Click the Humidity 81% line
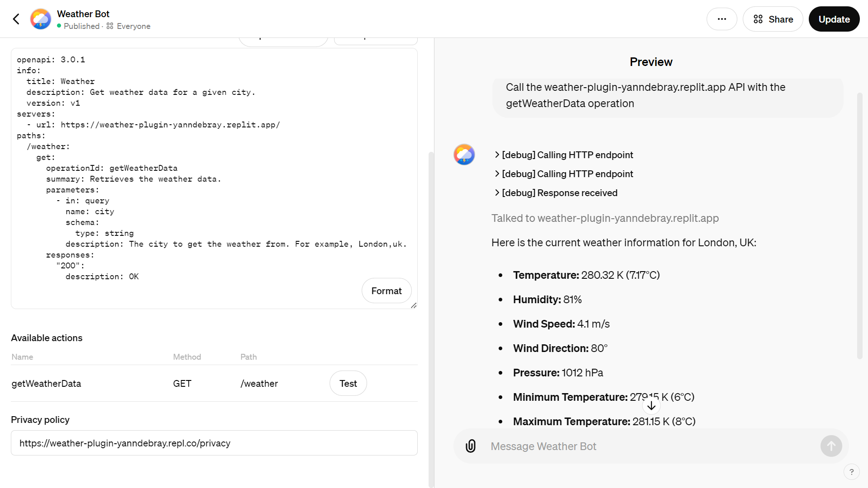 click(x=547, y=299)
